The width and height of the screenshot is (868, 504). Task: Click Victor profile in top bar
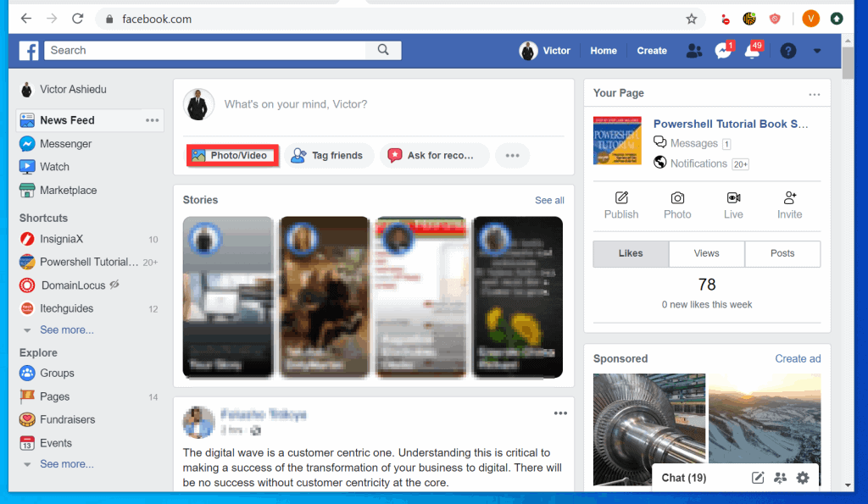tap(545, 50)
